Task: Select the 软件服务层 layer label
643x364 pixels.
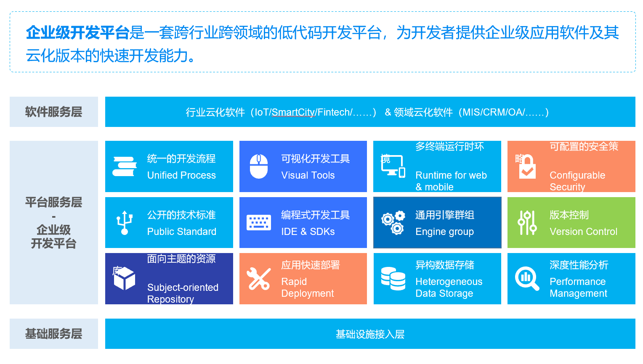Action: (54, 112)
